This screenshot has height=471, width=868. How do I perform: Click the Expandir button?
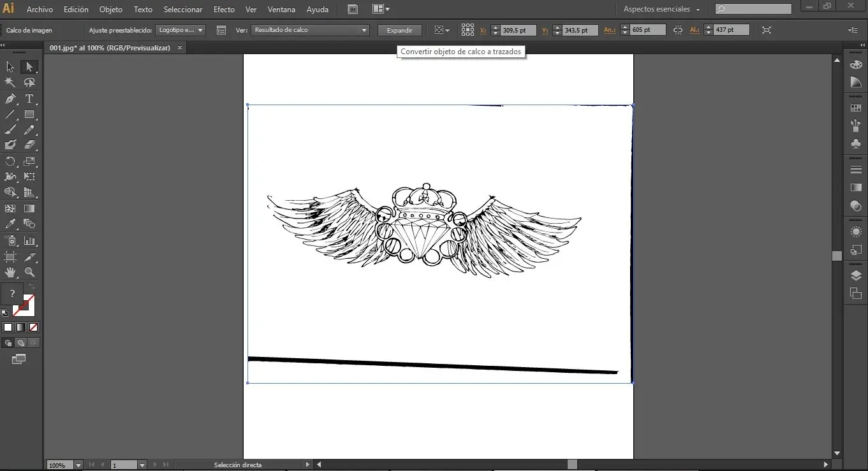[x=400, y=30]
